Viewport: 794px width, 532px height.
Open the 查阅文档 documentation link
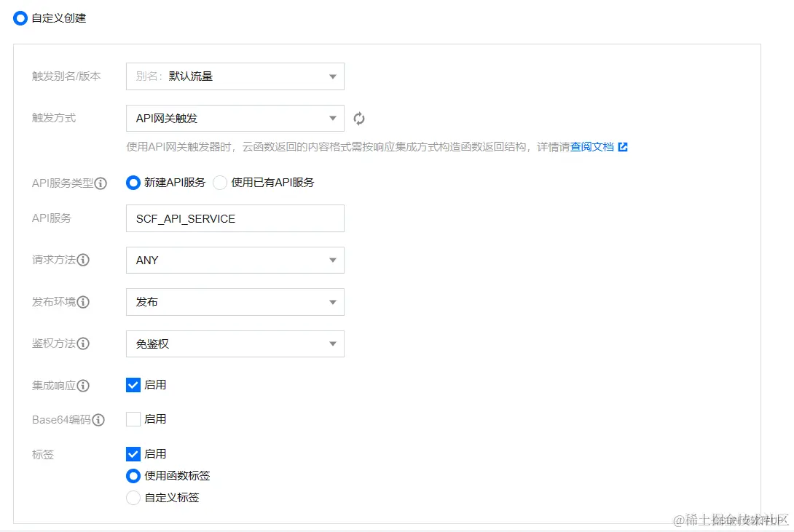pos(591,147)
